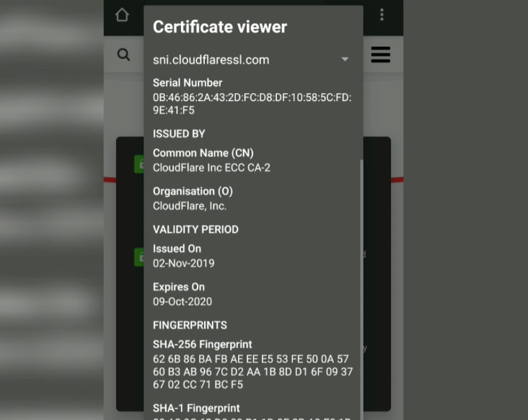This screenshot has height=420, width=528.
Task: Click the 'SHA-256 Fingerprint' label
Action: coord(203,344)
